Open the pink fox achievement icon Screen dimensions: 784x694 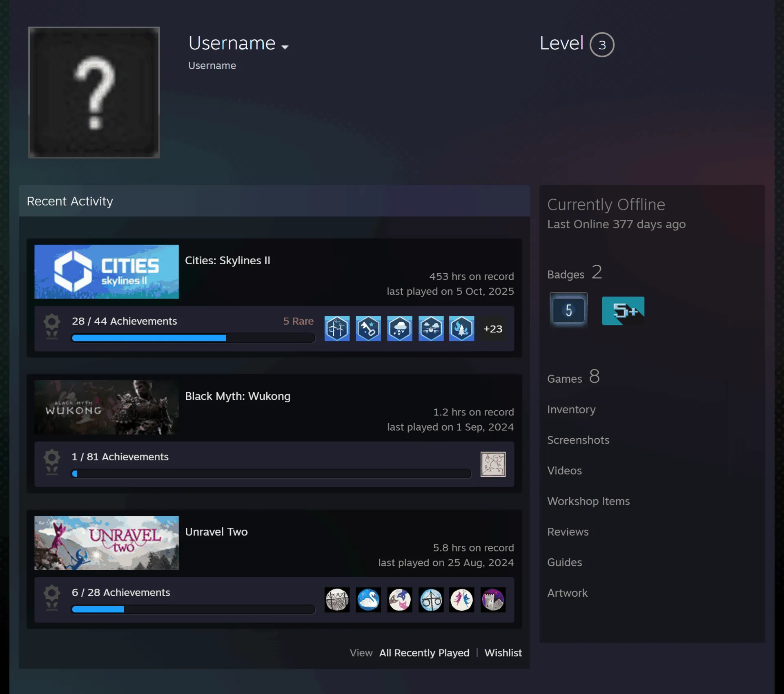pos(400,600)
